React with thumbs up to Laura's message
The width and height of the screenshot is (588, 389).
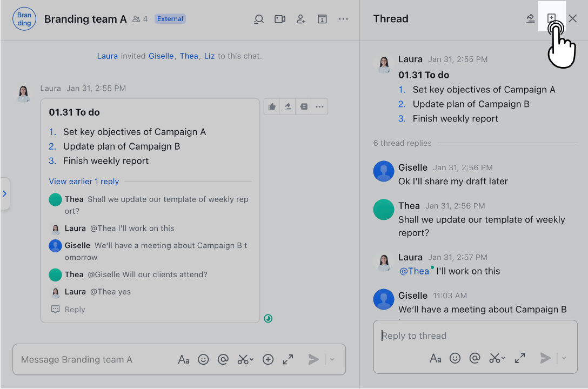coord(272,106)
